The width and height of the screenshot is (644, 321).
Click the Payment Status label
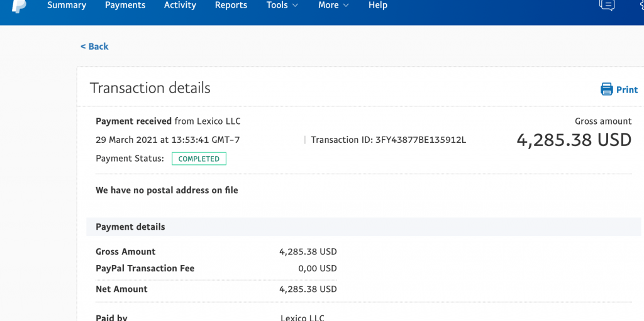tap(130, 159)
